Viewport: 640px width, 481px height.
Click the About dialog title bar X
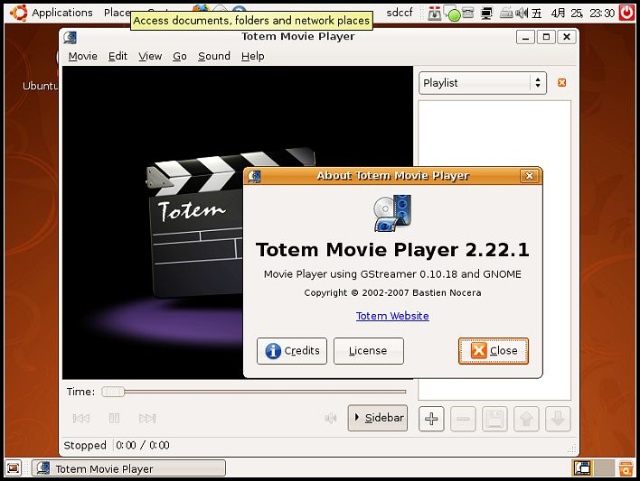click(529, 176)
